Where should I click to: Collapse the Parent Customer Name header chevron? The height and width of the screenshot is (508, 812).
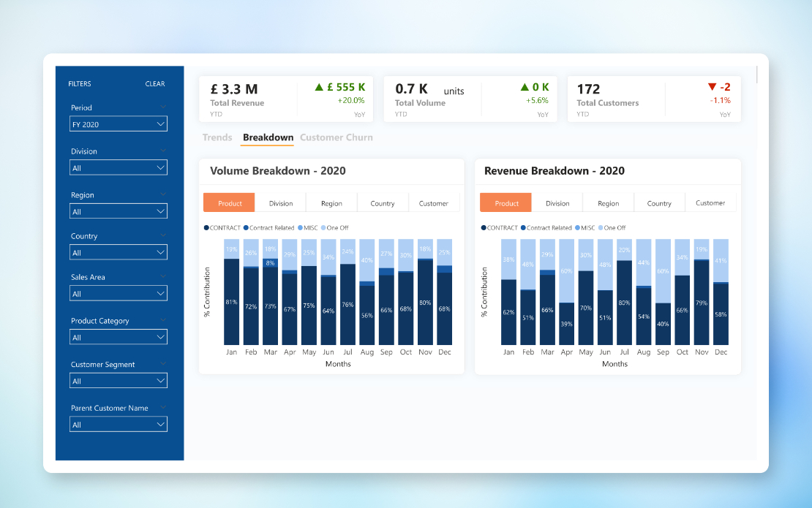(x=163, y=406)
